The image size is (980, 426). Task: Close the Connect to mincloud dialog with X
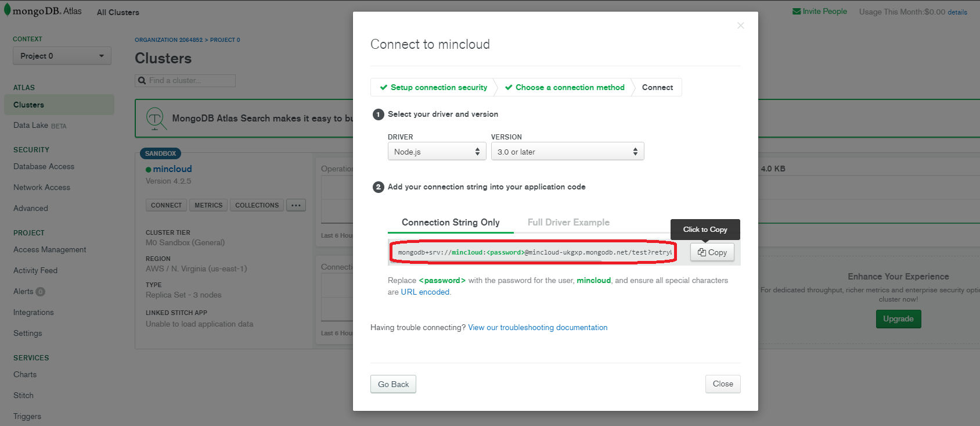point(740,26)
